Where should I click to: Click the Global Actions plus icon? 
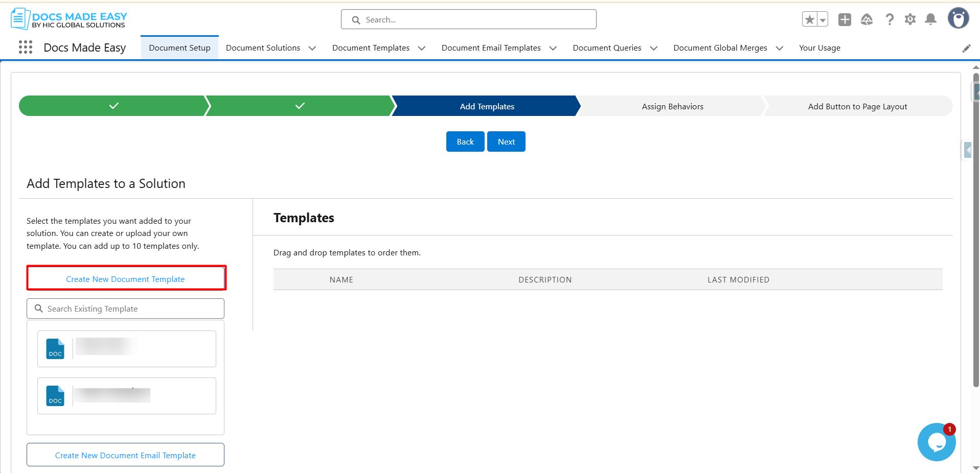(x=845, y=19)
